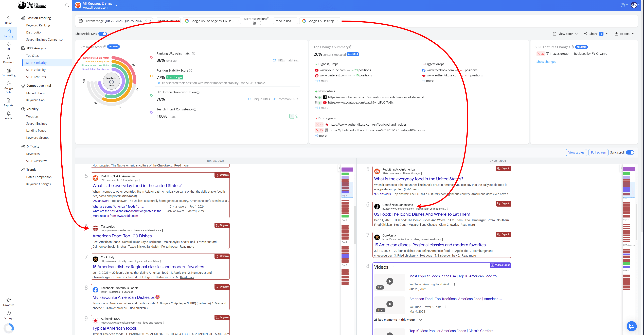Open Market Share menu item
The width and height of the screenshot is (644, 335).
(35, 93)
